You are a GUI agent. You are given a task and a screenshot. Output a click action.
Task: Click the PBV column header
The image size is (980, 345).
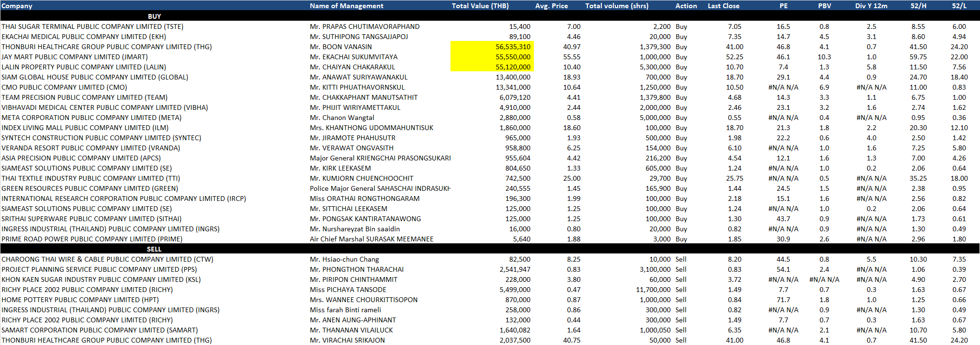point(824,6)
